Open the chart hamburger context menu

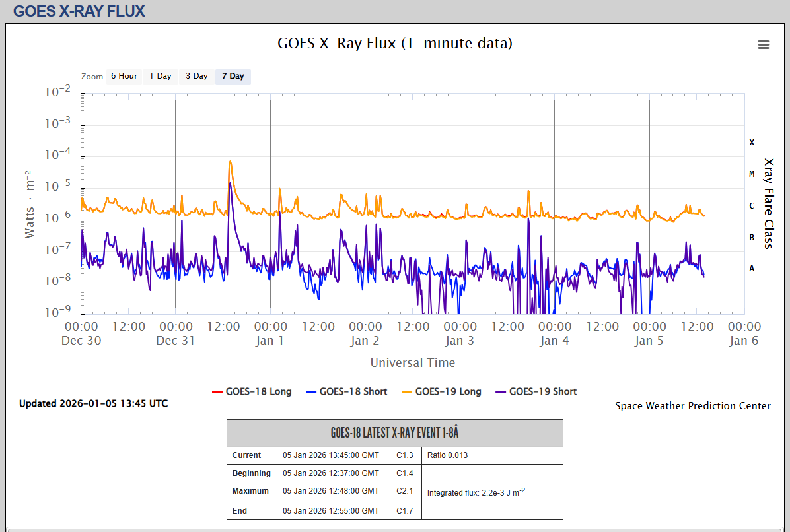pyautogui.click(x=763, y=44)
